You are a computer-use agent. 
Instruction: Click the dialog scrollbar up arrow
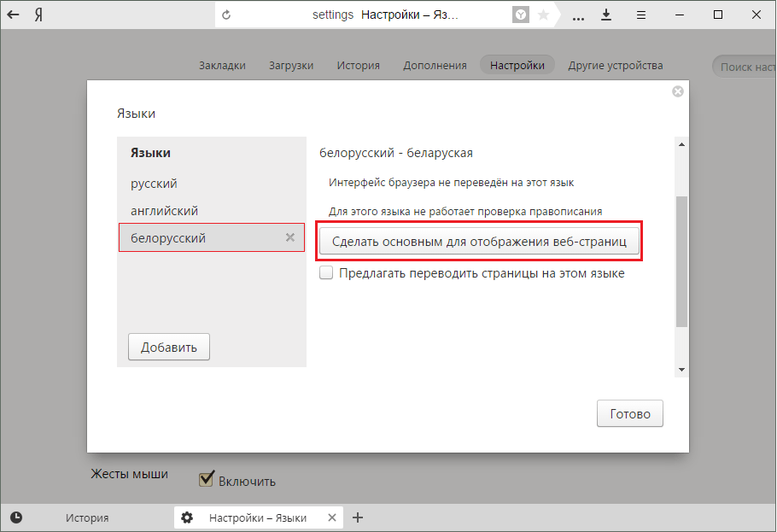click(x=681, y=144)
